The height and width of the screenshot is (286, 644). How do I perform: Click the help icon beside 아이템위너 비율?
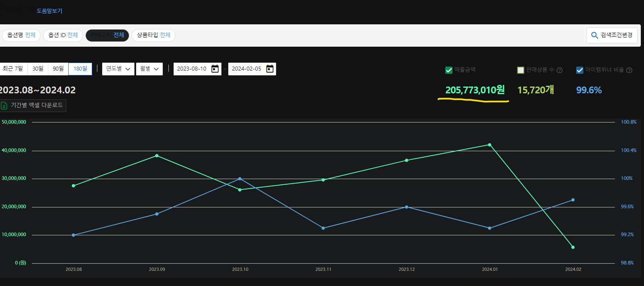[x=629, y=70]
